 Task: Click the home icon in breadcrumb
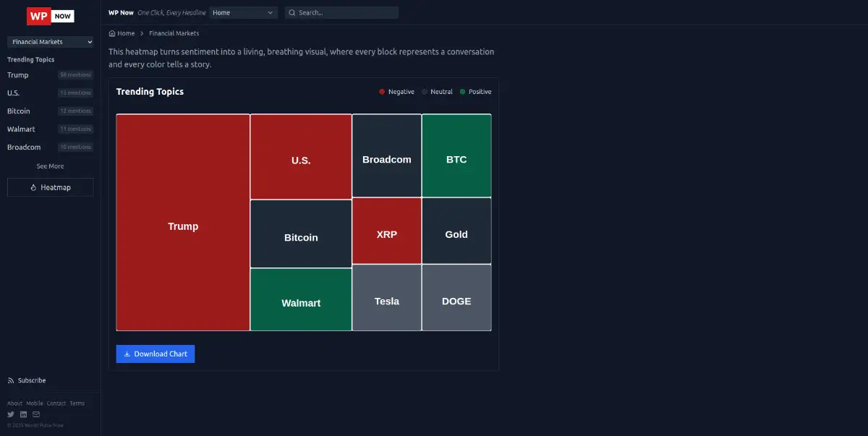pyautogui.click(x=112, y=33)
